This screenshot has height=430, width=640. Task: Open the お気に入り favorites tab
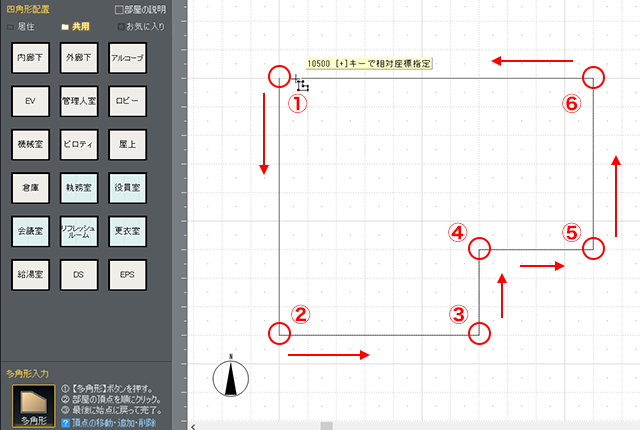coord(140,26)
